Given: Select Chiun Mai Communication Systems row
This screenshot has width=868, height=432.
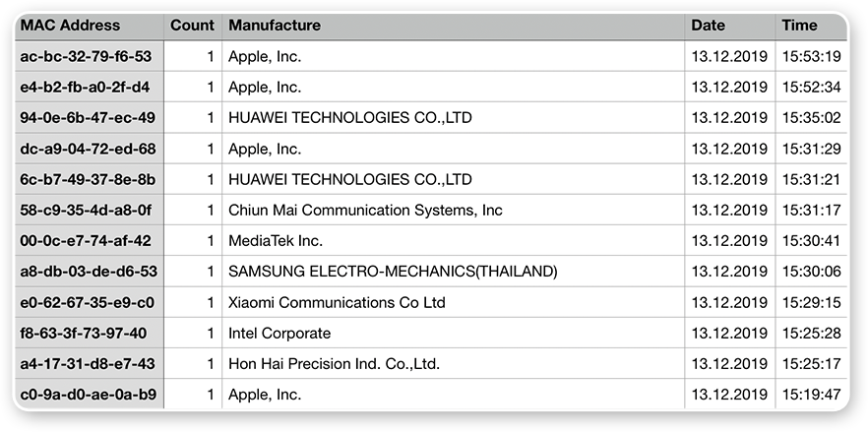Looking at the screenshot, I should pyautogui.click(x=365, y=210).
